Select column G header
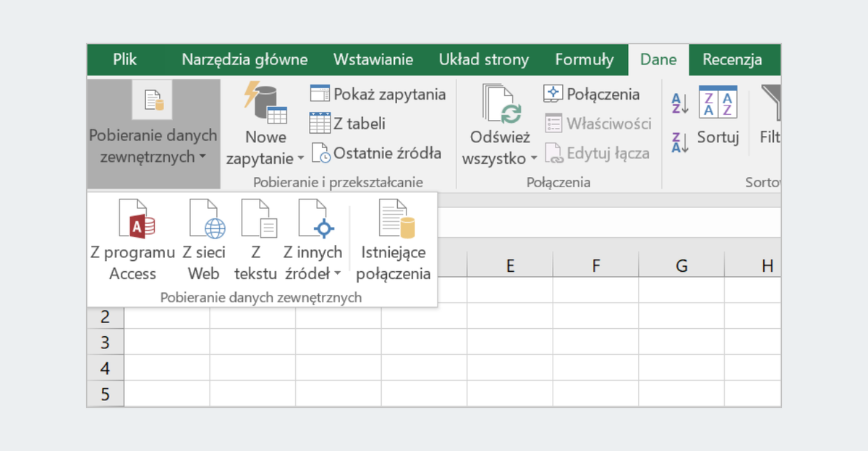 coord(681,266)
